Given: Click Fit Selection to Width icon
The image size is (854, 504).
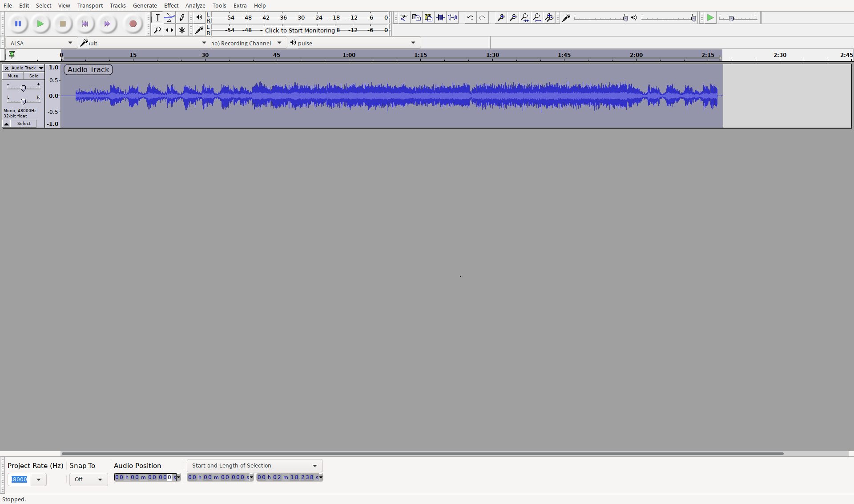Looking at the screenshot, I should click(525, 18).
